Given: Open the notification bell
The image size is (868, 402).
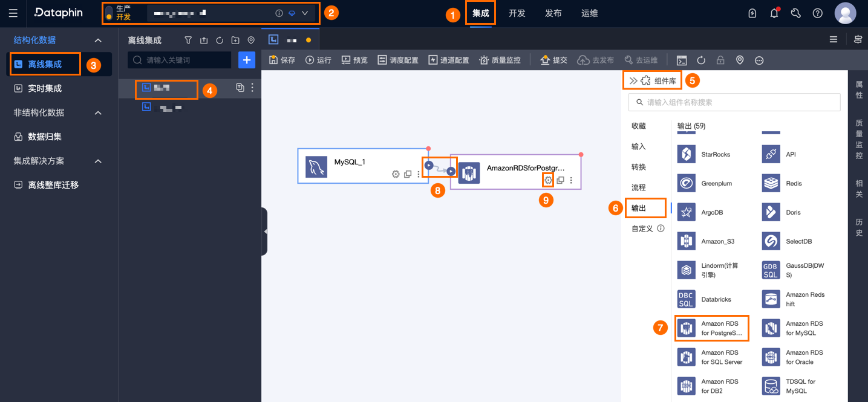Looking at the screenshot, I should click(774, 13).
